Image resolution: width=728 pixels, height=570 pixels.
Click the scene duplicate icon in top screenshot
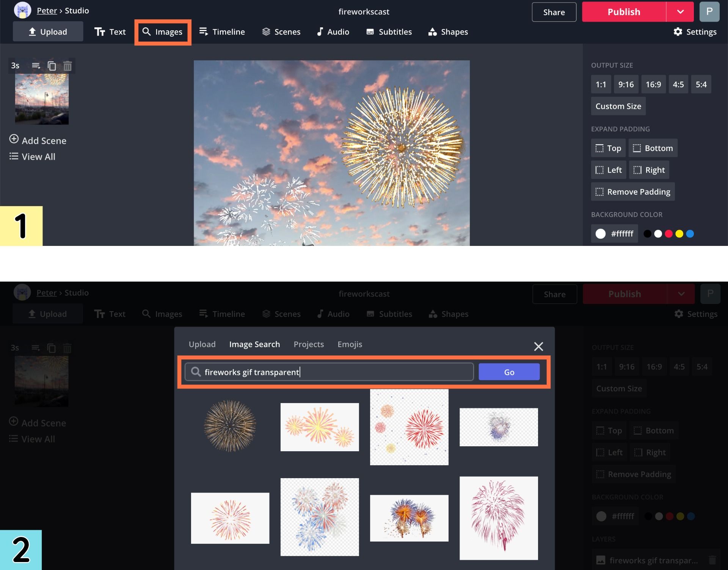[52, 66]
